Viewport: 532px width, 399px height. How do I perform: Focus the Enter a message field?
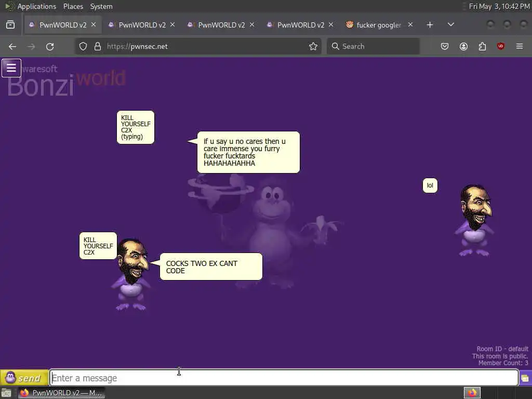click(x=284, y=378)
